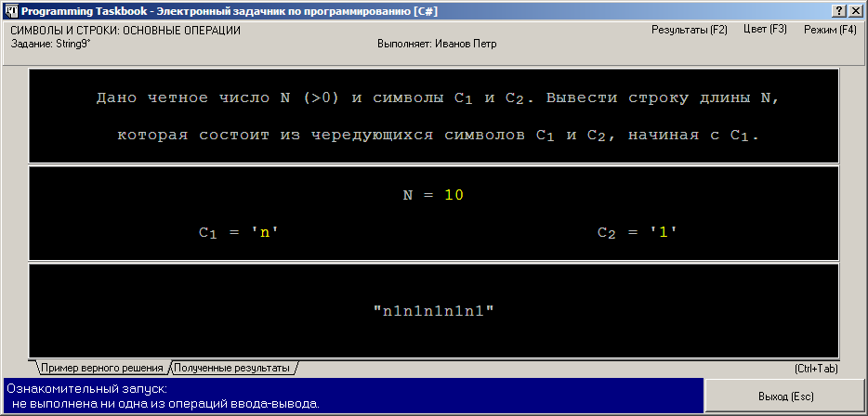868x416 pixels.
Task: Click Цвет (F3) to change color
Action: click(x=765, y=30)
